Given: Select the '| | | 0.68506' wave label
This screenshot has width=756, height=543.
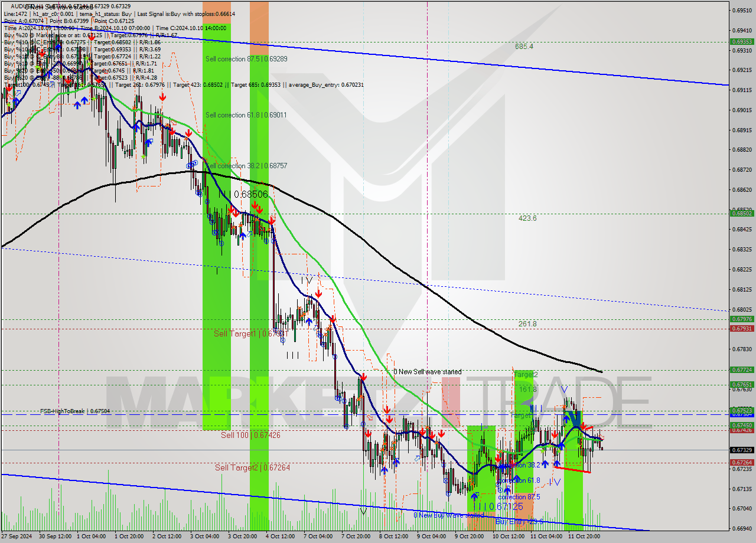Looking at the screenshot, I should point(243,194).
